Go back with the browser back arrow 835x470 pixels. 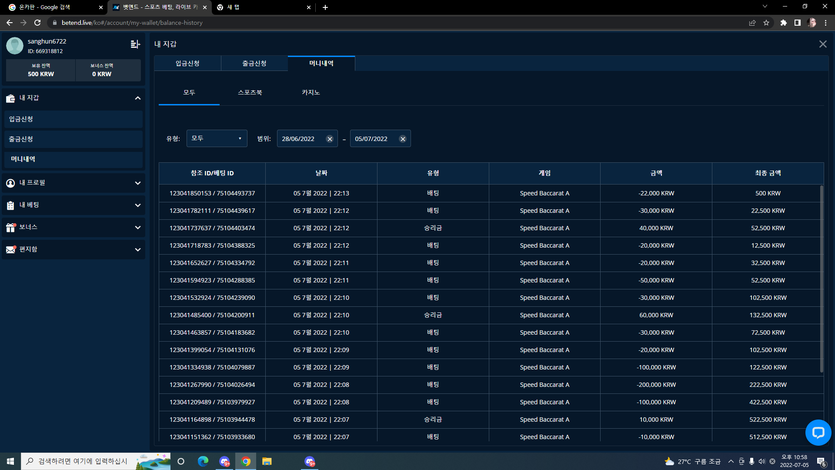pyautogui.click(x=9, y=22)
